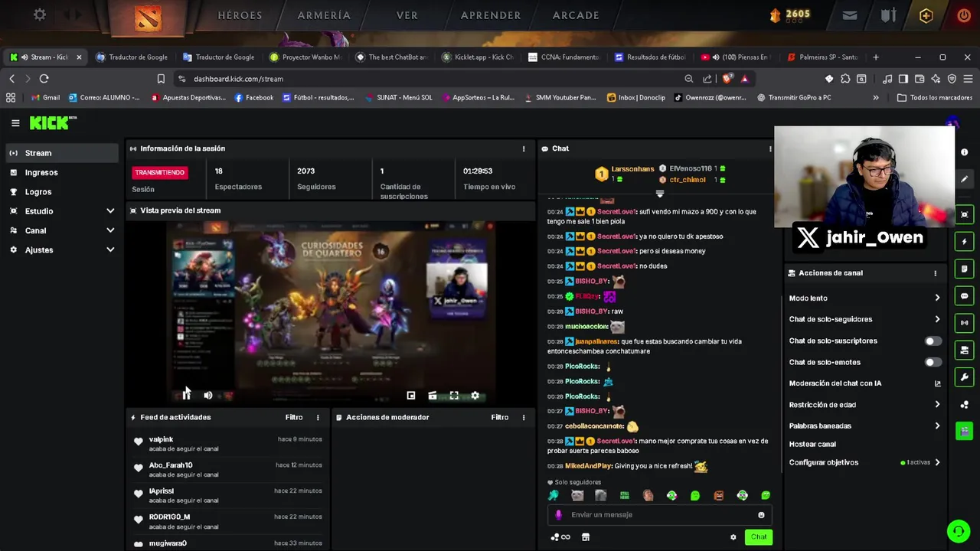Click the purple microphone icon in chat
This screenshot has width=980, height=551.
558,515
